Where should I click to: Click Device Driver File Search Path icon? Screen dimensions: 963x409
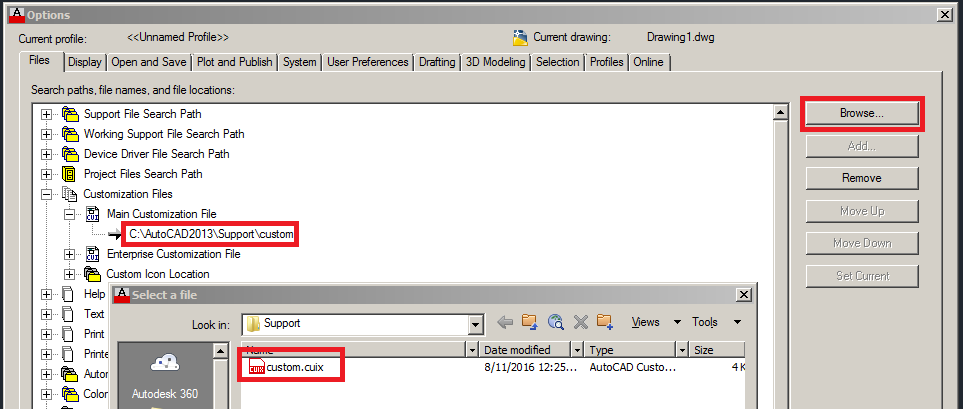pos(71,154)
